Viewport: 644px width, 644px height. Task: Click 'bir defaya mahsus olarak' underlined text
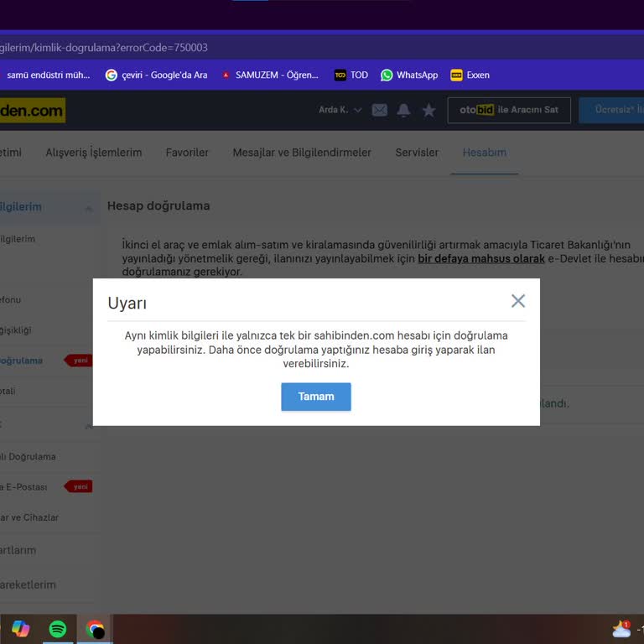coord(481,259)
